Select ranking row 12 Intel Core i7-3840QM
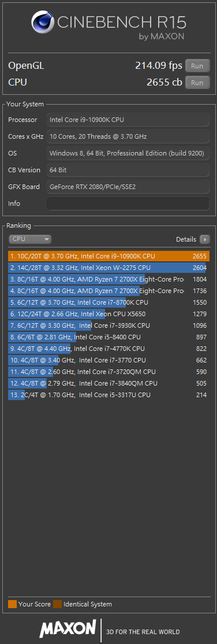 [108, 383]
